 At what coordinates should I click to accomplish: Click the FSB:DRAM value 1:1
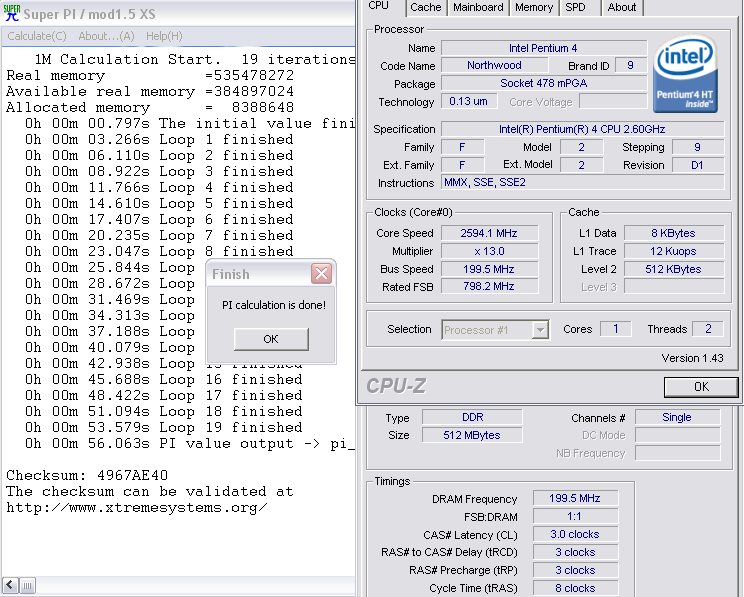point(576,516)
